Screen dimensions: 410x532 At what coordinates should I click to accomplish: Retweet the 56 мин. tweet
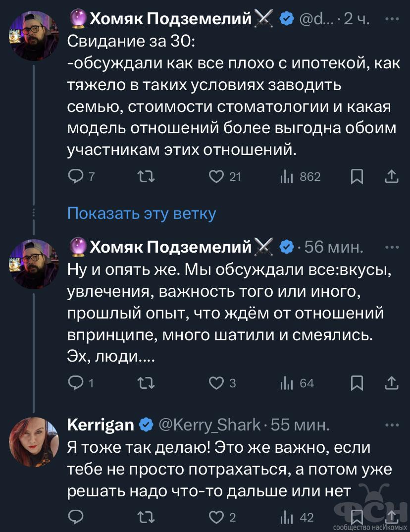click(x=147, y=383)
